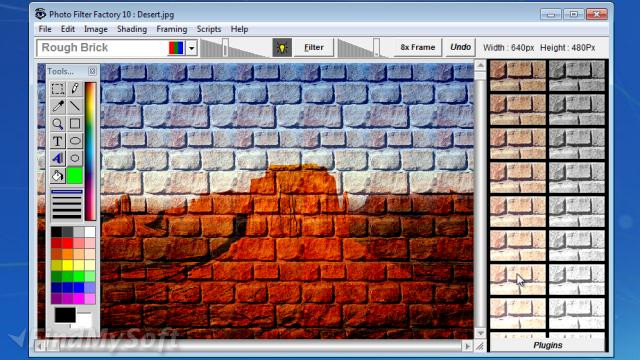
Task: Click the Filter button
Action: tap(313, 47)
